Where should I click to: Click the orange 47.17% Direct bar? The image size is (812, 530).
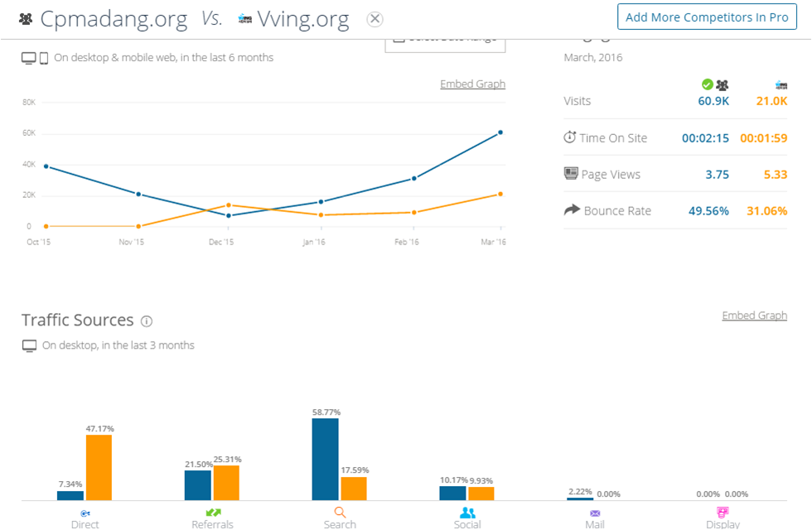(x=99, y=467)
